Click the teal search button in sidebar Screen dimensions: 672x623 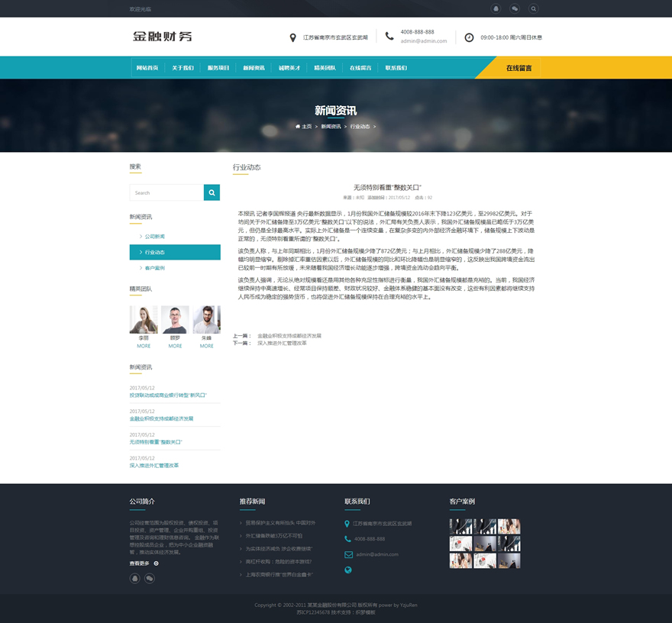click(212, 192)
